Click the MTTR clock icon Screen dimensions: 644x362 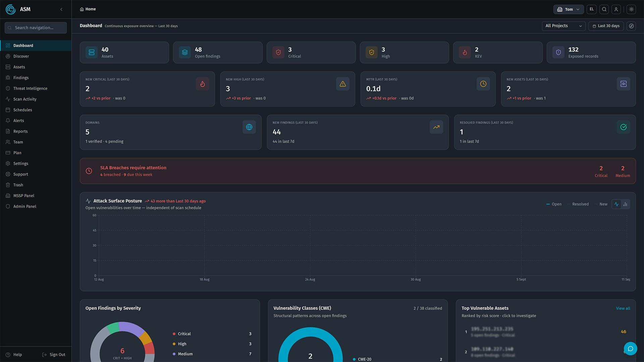tap(483, 84)
